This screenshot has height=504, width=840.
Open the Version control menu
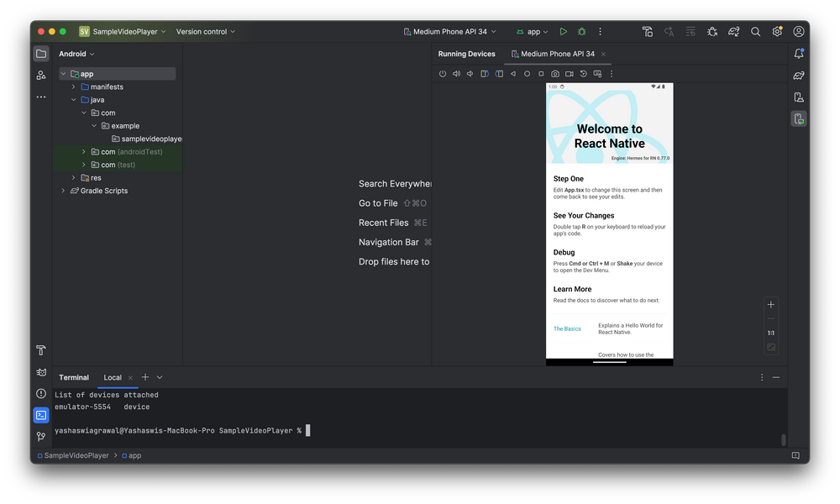point(204,31)
